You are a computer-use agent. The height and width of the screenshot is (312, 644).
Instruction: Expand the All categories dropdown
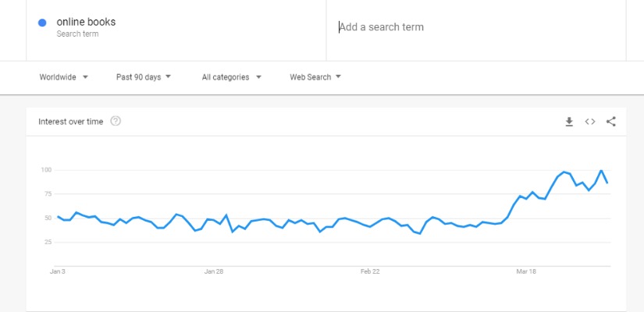click(x=231, y=77)
